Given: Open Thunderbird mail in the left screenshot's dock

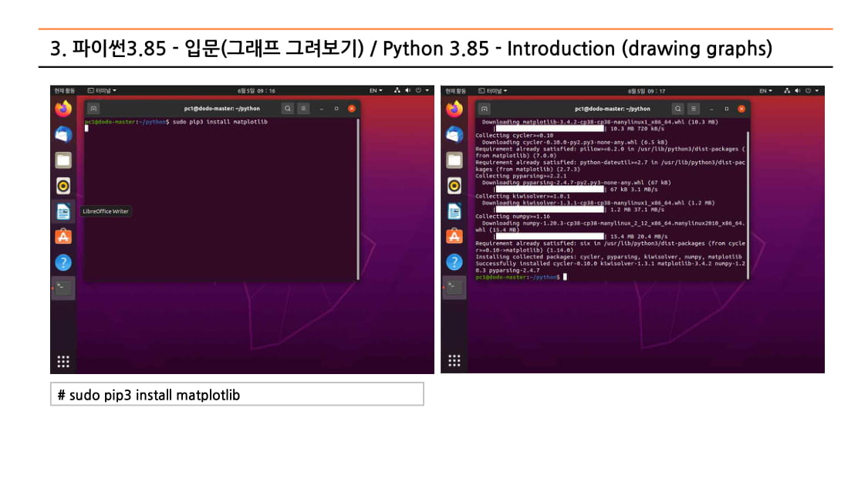Looking at the screenshot, I should pos(64,134).
